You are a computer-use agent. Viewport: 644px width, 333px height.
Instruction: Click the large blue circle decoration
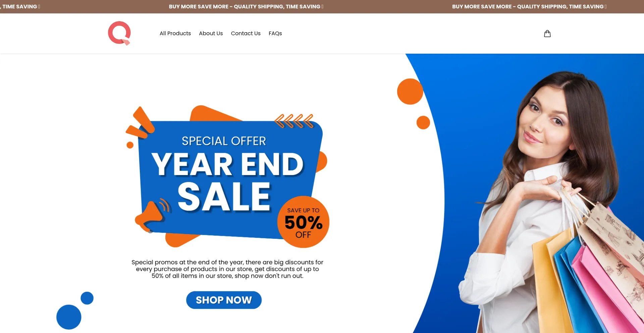(x=69, y=317)
